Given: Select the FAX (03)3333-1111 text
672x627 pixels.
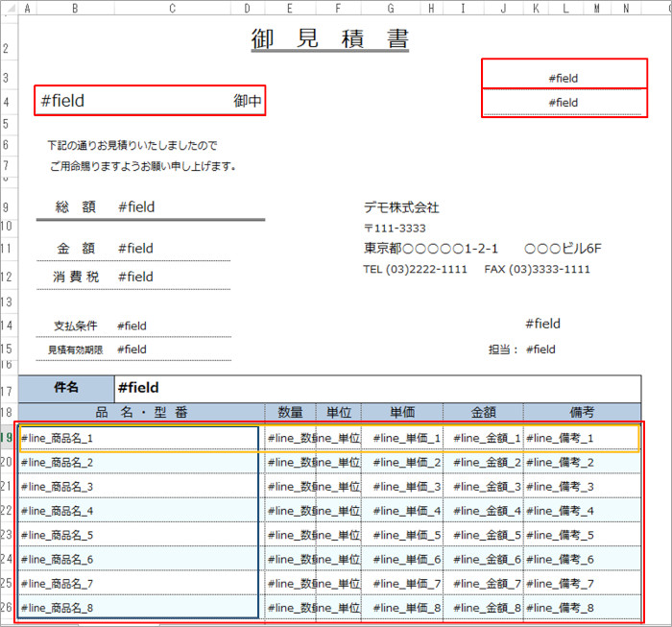Looking at the screenshot, I should point(537,269).
